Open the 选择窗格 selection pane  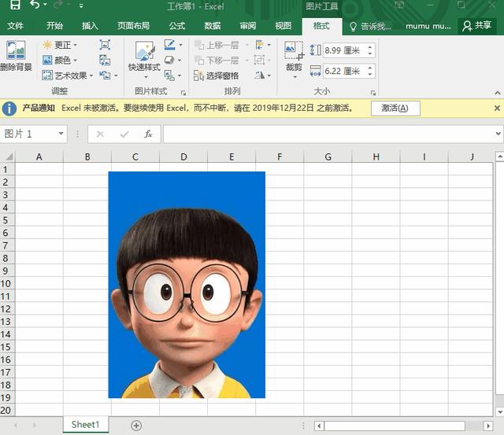click(216, 76)
